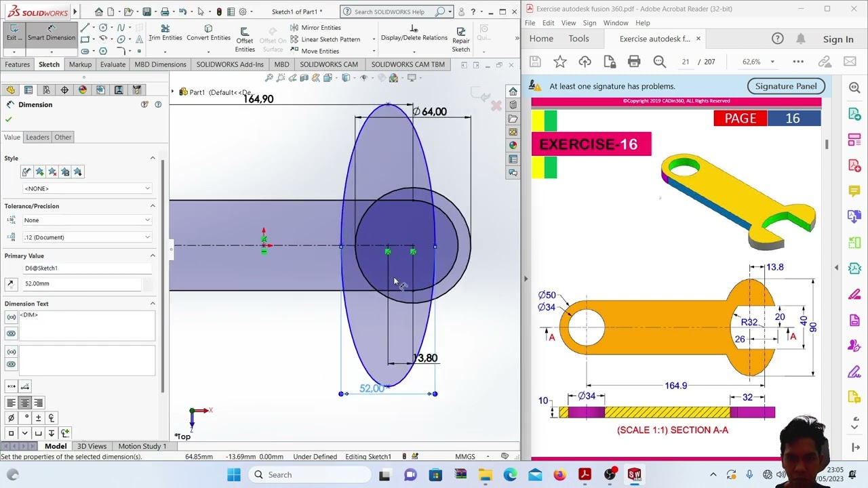Viewport: 868px width, 488px height.
Task: Open the Other tab in Dimension panel
Action: point(63,137)
